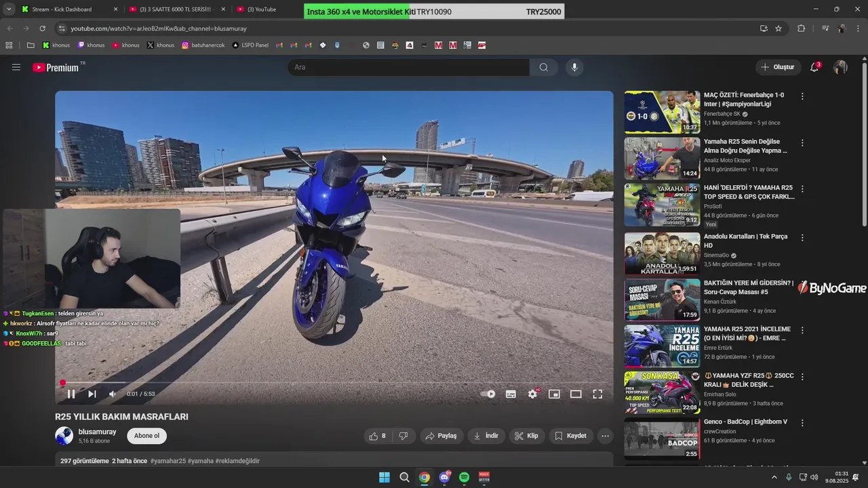Open Windows taskbar search
Screen dimensions: 868x488
click(404, 477)
